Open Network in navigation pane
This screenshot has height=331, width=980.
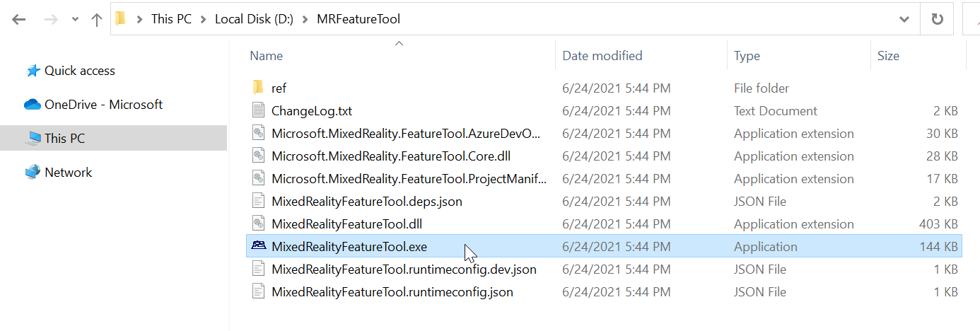pos(68,173)
